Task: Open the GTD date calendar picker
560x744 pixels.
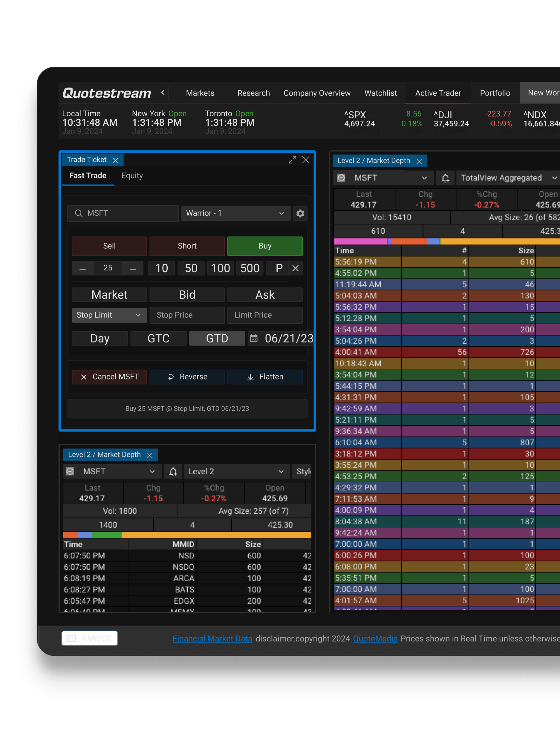Action: (x=254, y=338)
